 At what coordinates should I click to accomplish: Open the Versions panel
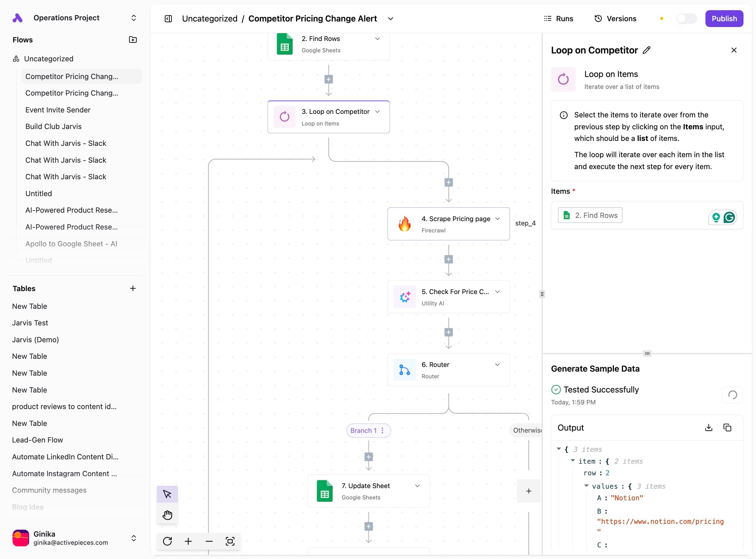click(x=616, y=19)
